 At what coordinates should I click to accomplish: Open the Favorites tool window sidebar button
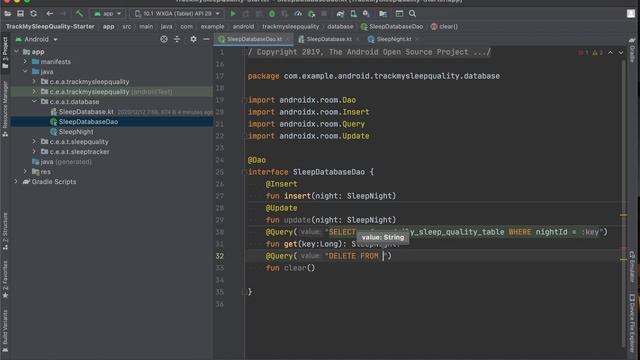coord(5,280)
